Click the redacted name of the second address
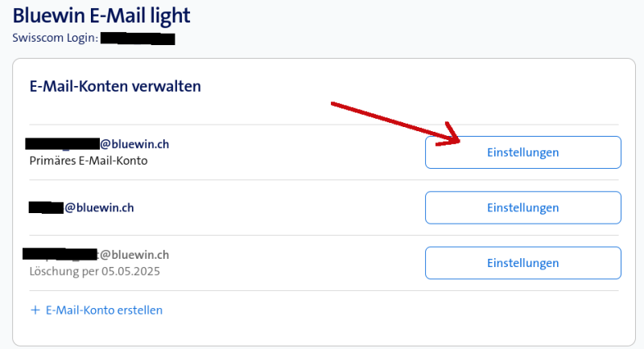The width and height of the screenshot is (644, 349). (46, 207)
